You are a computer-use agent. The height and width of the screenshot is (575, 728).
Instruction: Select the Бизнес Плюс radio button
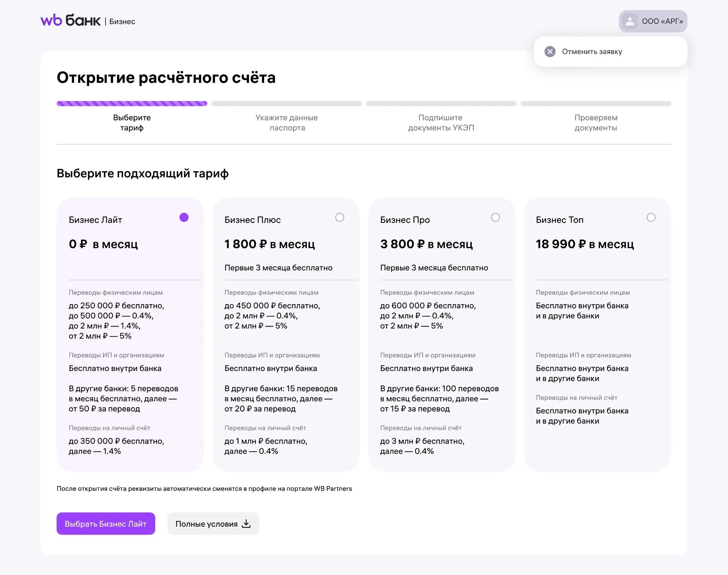click(339, 217)
